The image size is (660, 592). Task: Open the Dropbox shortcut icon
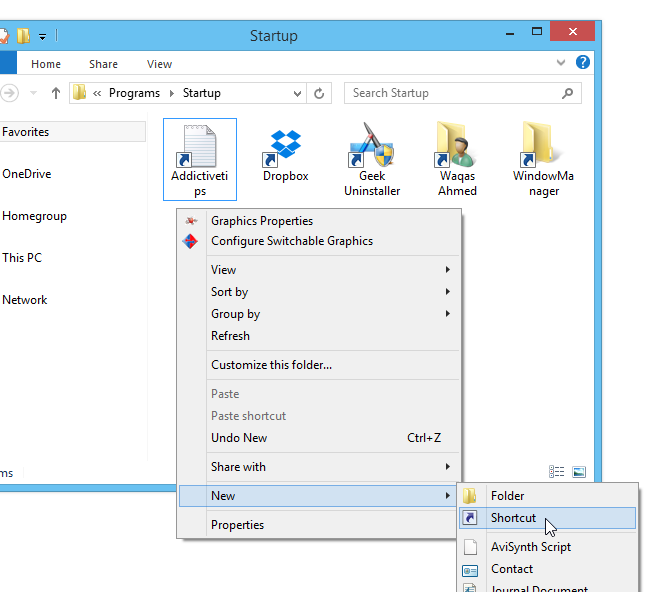point(286,147)
